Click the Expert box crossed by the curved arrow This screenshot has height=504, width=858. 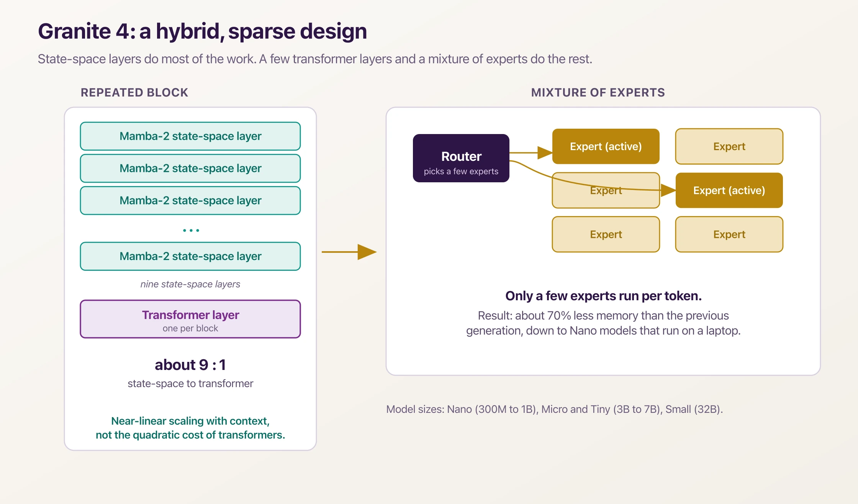coord(606,190)
